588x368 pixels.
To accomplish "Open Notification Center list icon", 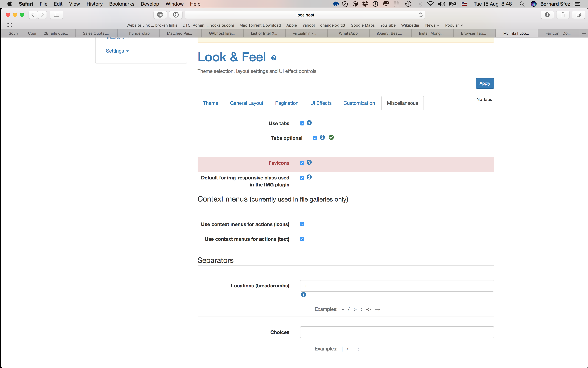I will pos(577,4).
